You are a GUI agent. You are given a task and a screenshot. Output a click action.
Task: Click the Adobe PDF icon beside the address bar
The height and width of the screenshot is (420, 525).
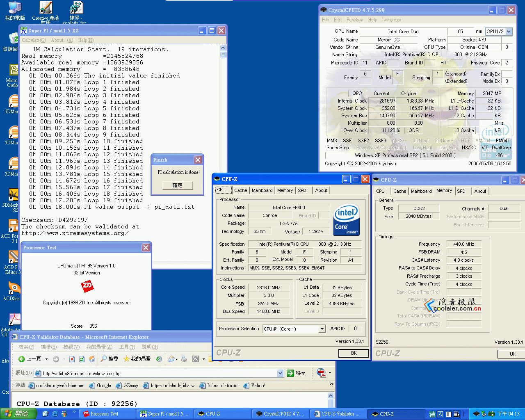point(321,373)
